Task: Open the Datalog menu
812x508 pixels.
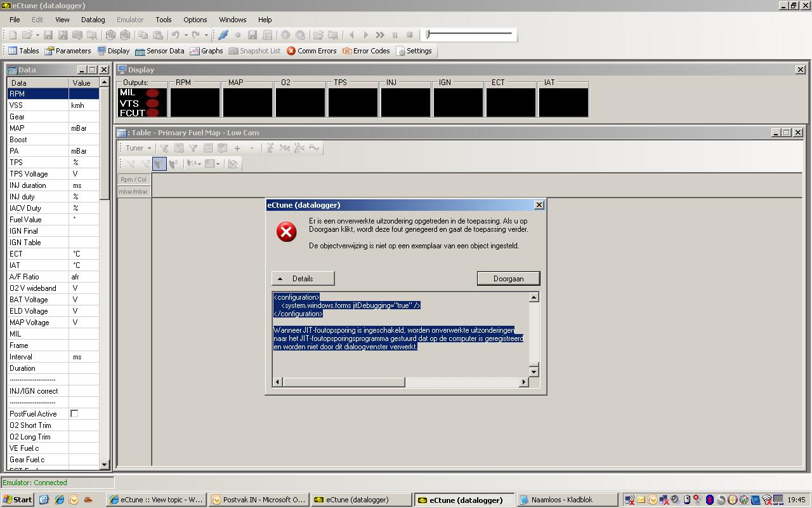Action: coord(93,20)
